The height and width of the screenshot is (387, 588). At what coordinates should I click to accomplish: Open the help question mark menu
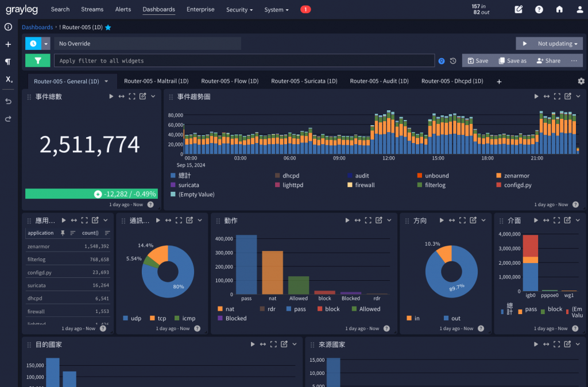pyautogui.click(x=539, y=9)
